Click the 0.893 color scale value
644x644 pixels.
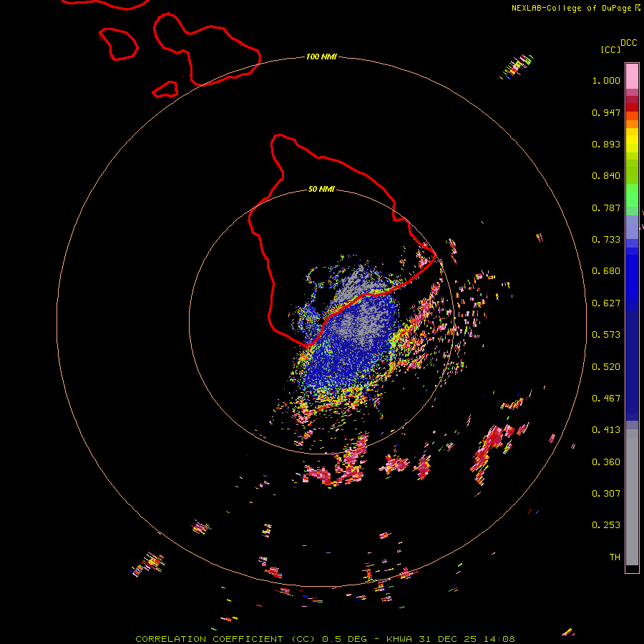(606, 144)
